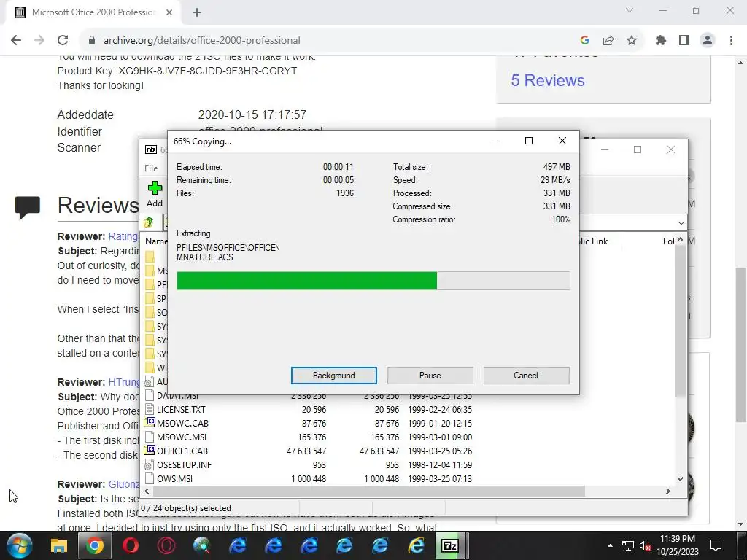Open the notification center icon
Image resolution: width=747 pixels, height=560 pixels.
(x=716, y=545)
